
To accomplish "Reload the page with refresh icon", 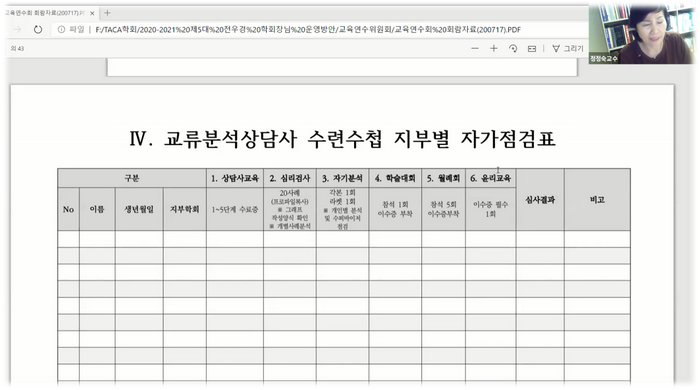I will click(38, 29).
